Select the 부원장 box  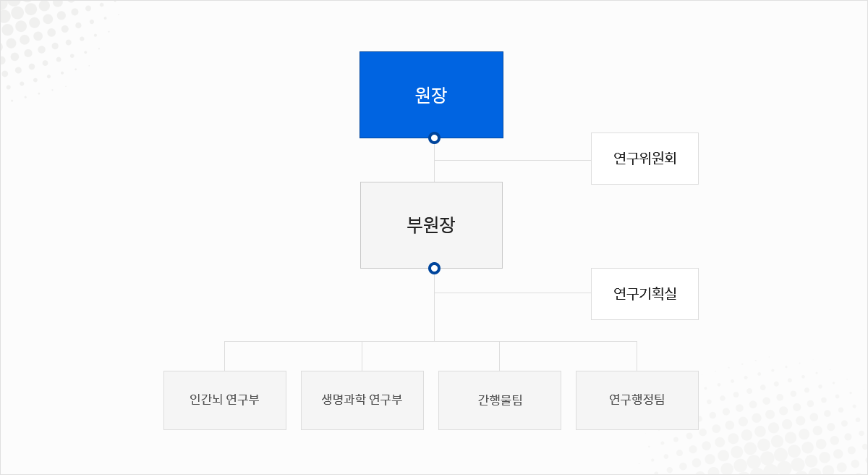click(x=431, y=225)
